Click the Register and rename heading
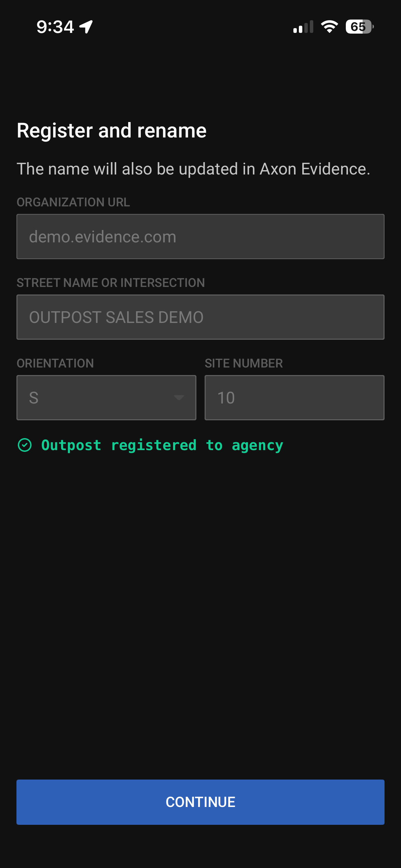The height and width of the screenshot is (868, 401). tap(112, 131)
